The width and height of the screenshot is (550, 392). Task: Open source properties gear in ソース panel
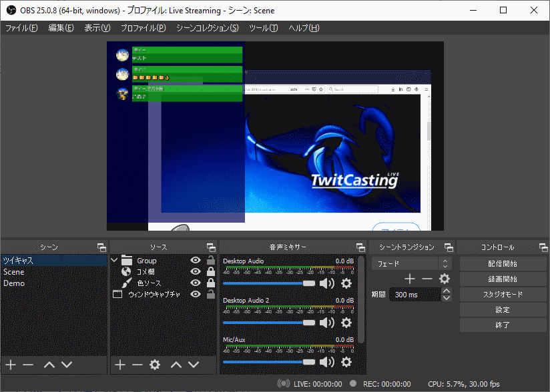click(155, 365)
